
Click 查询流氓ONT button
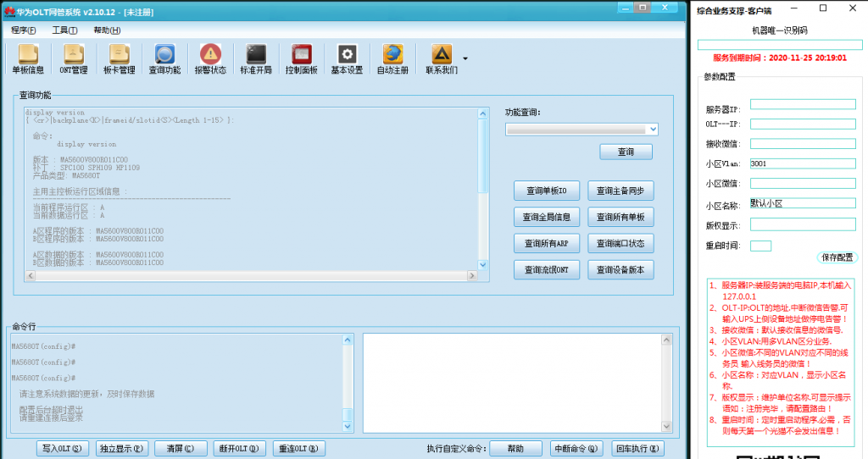[547, 270]
